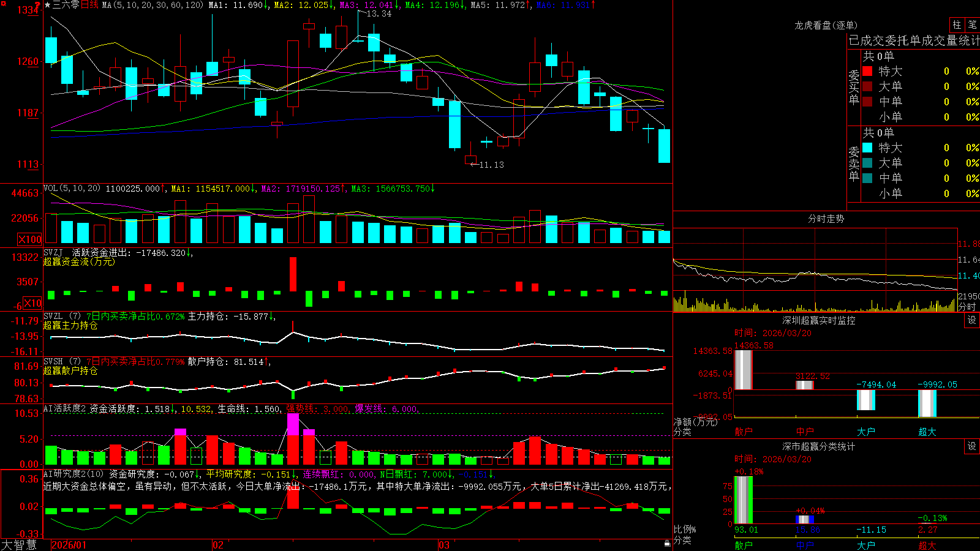Viewport: 980px width, 551px height.
Task: Click the 03 month marker on timeline
Action: tap(444, 545)
